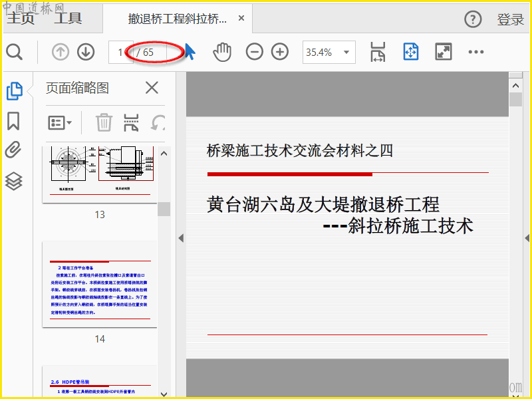Go to previous page arrow
Image resolution: width=532 pixels, height=399 pixels.
click(61, 53)
